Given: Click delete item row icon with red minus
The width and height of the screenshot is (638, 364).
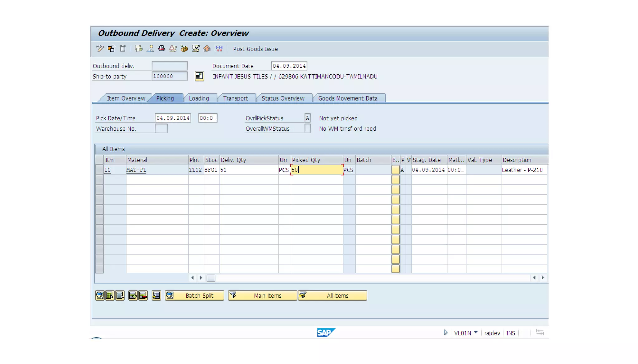Looking at the screenshot, I should 143,296.
